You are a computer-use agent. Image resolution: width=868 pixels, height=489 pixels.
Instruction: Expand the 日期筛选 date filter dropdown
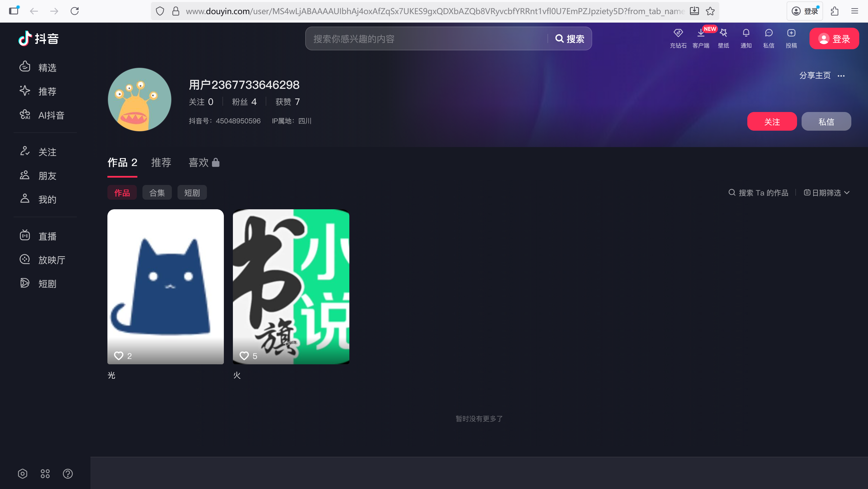826,193
